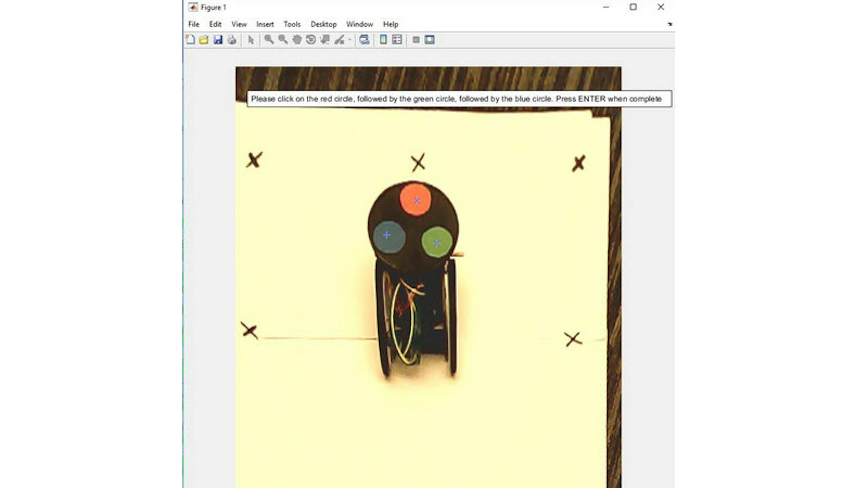Open a file with the folder icon
868x488 pixels.
click(204, 40)
